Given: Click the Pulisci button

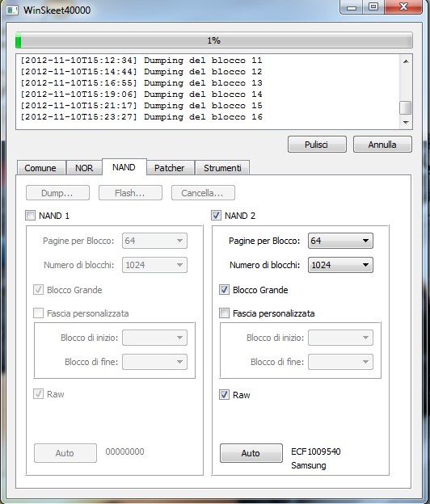Looking at the screenshot, I should [x=317, y=145].
